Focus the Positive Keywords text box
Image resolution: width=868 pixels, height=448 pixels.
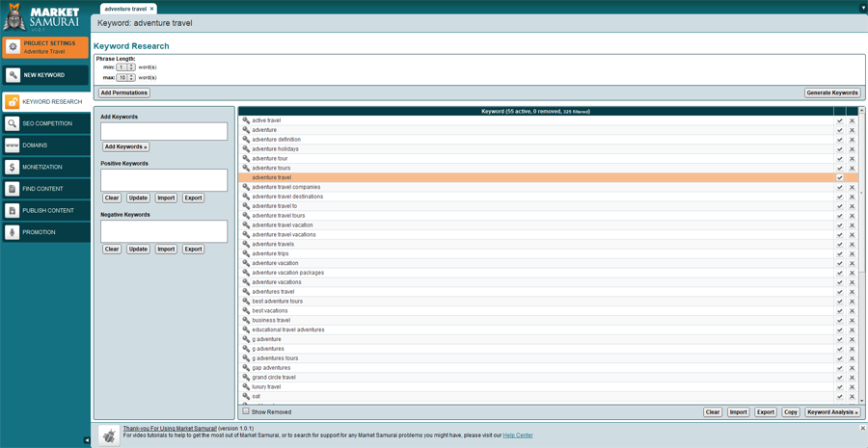[x=164, y=180]
